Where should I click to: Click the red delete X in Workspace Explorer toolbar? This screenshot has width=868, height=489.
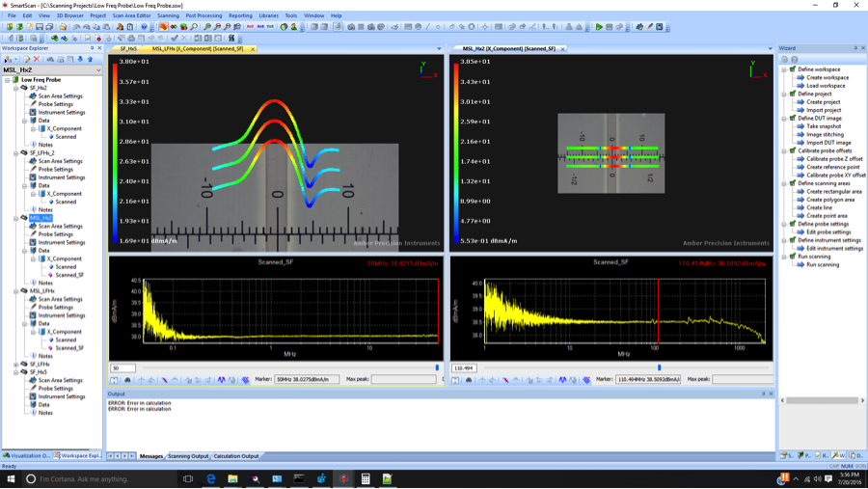click(x=37, y=59)
